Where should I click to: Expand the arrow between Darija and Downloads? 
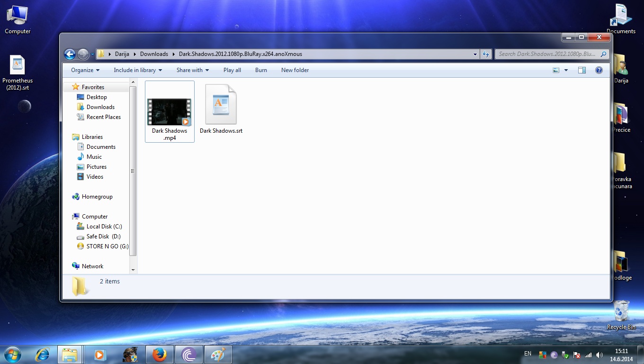pos(134,54)
